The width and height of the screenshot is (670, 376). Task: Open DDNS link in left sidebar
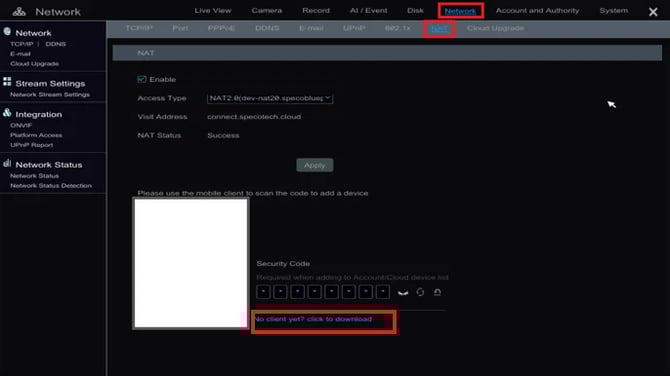tap(56, 44)
